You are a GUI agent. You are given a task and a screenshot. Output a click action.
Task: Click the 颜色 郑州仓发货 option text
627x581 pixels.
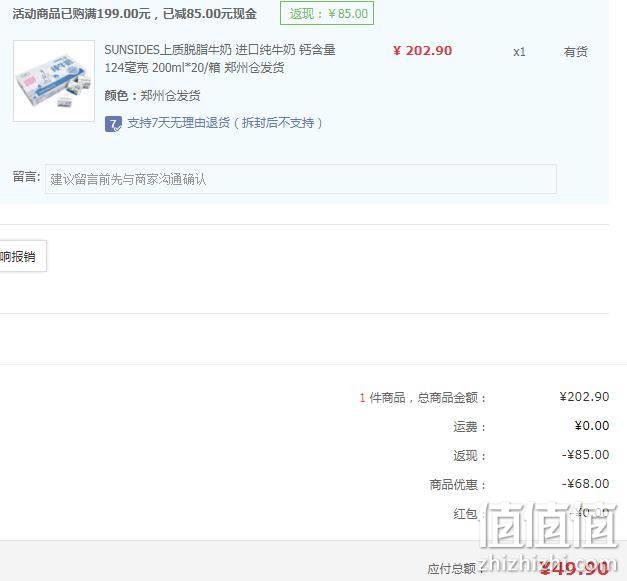pos(152,96)
